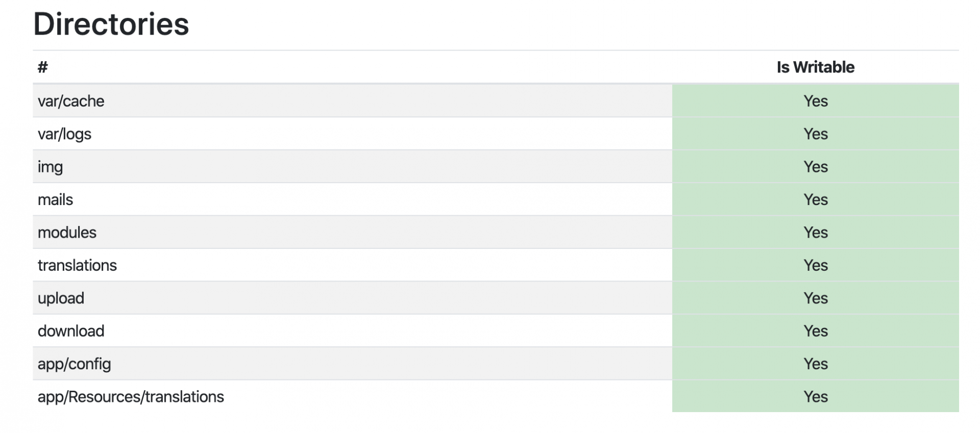
Task: Click app/Resources/translations directory name
Action: [131, 397]
